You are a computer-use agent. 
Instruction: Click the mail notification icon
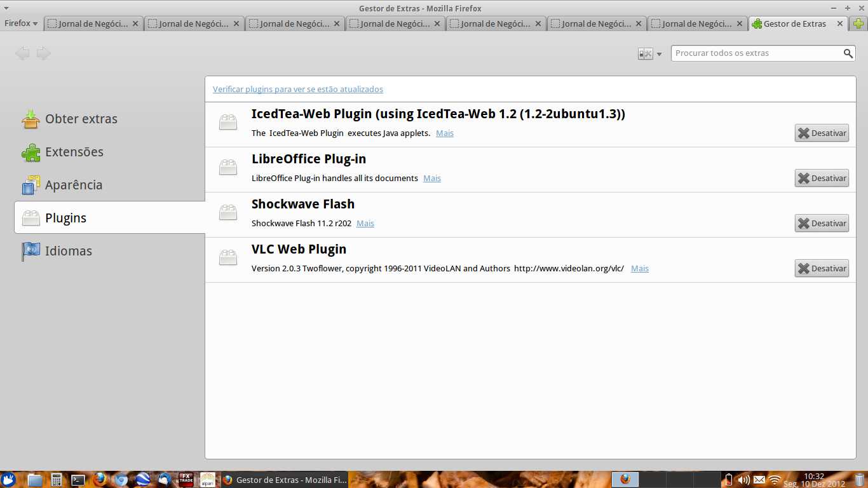click(759, 480)
